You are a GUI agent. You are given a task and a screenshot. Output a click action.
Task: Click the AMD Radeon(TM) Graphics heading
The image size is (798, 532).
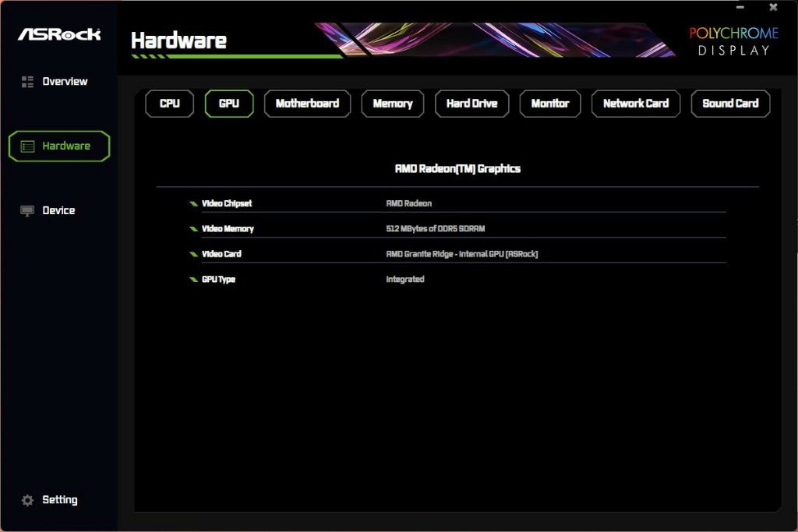pos(457,168)
